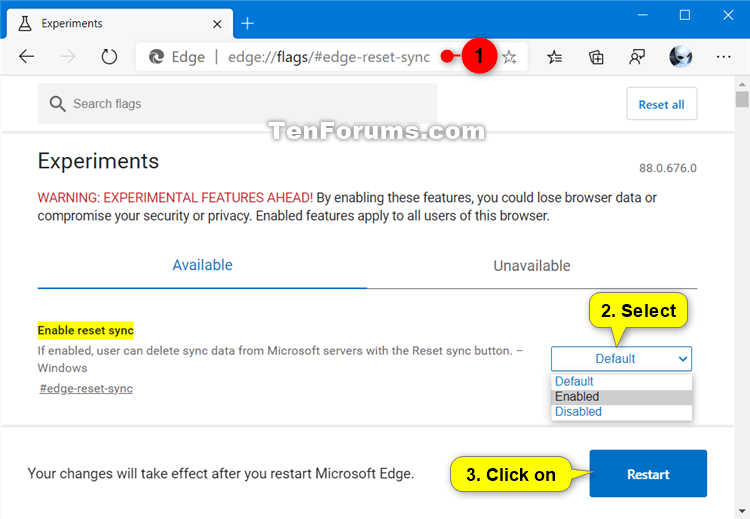Image resolution: width=750 pixels, height=519 pixels.
Task: Add page to favorites star icon
Action: (x=510, y=57)
